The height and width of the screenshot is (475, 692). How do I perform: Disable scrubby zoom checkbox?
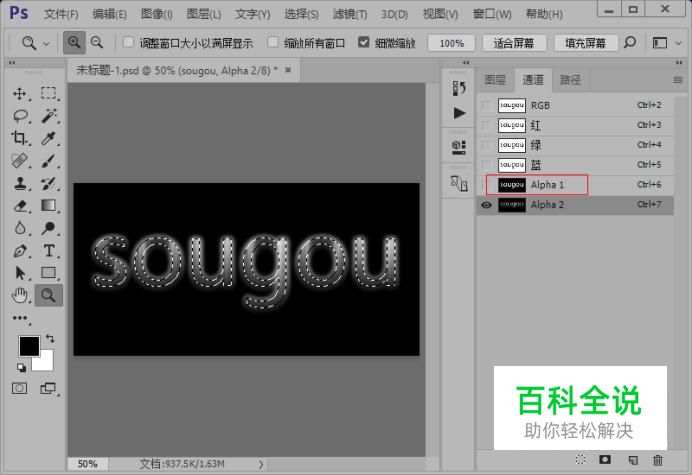click(363, 42)
